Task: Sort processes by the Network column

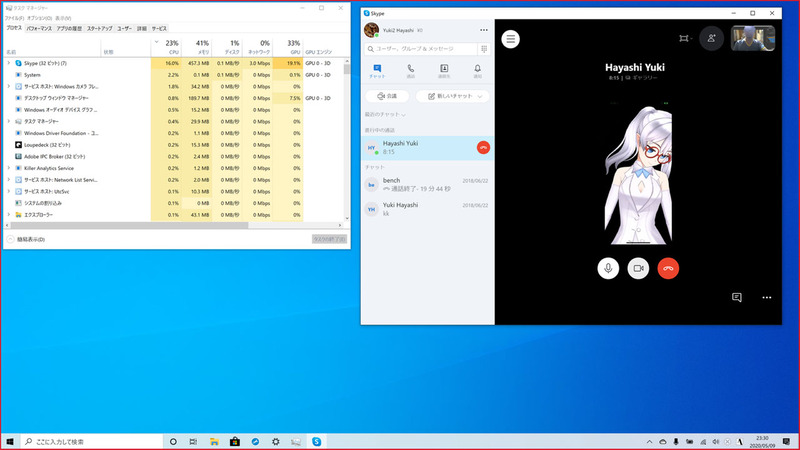Action: point(257,47)
